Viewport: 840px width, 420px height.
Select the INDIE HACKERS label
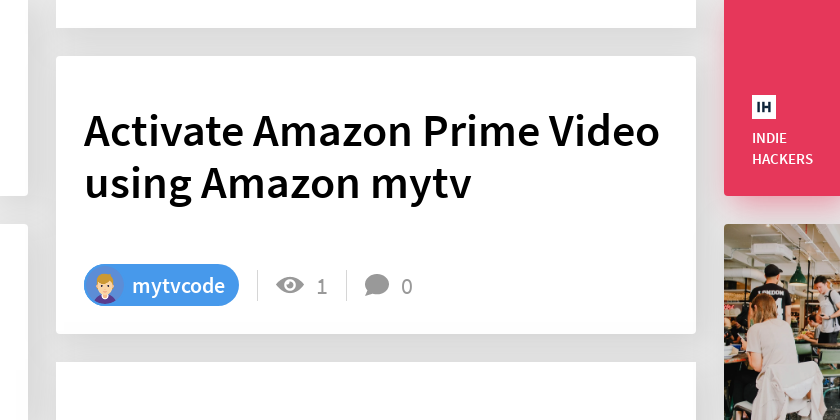(782, 148)
